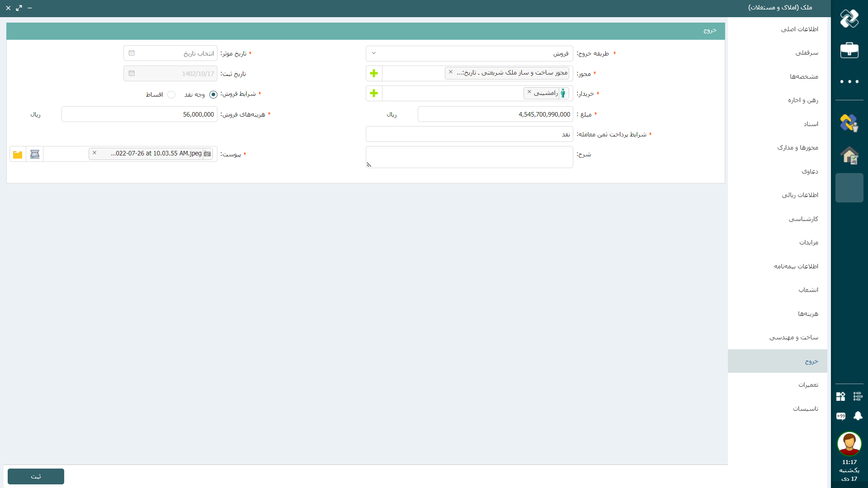Open the رهن و اجاره section
The width and height of the screenshot is (868, 488).
[803, 100]
